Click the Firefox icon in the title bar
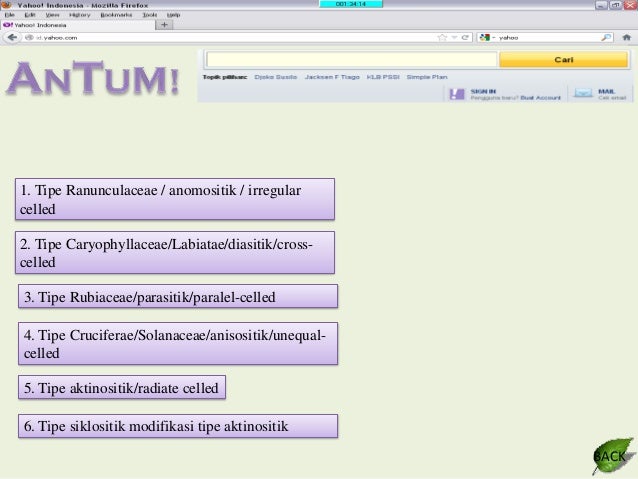 tap(7, 4)
